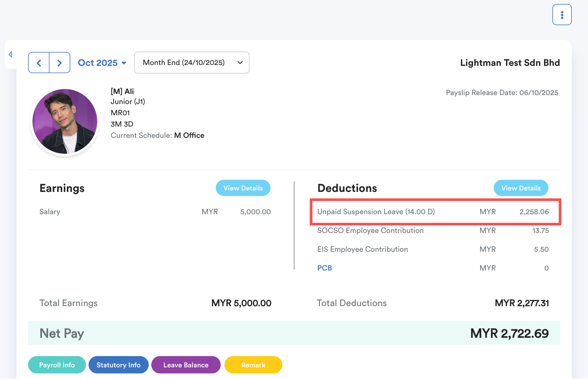The width and height of the screenshot is (588, 379).
Task: Click the caret beside Oct 2025
Action: (124, 63)
